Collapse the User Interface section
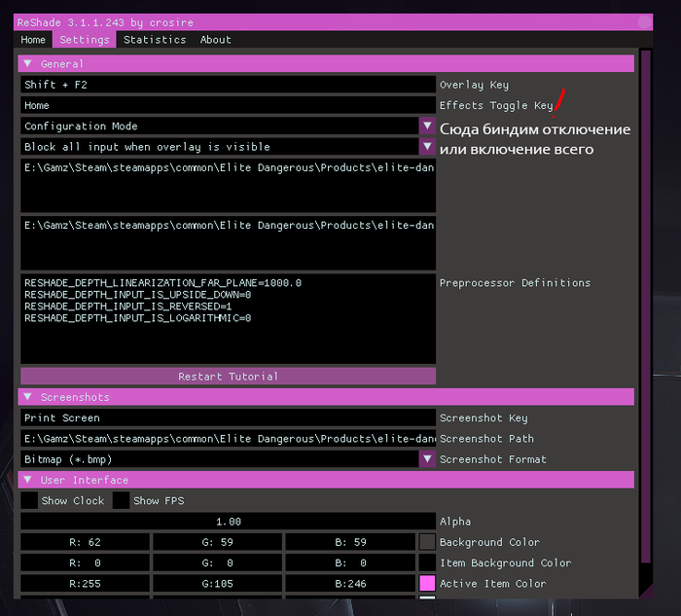The width and height of the screenshot is (681, 616). click(27, 480)
